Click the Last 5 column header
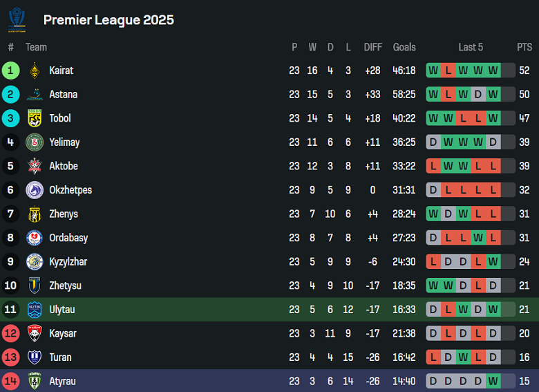Image resolution: width=539 pixels, height=392 pixels. (x=471, y=47)
